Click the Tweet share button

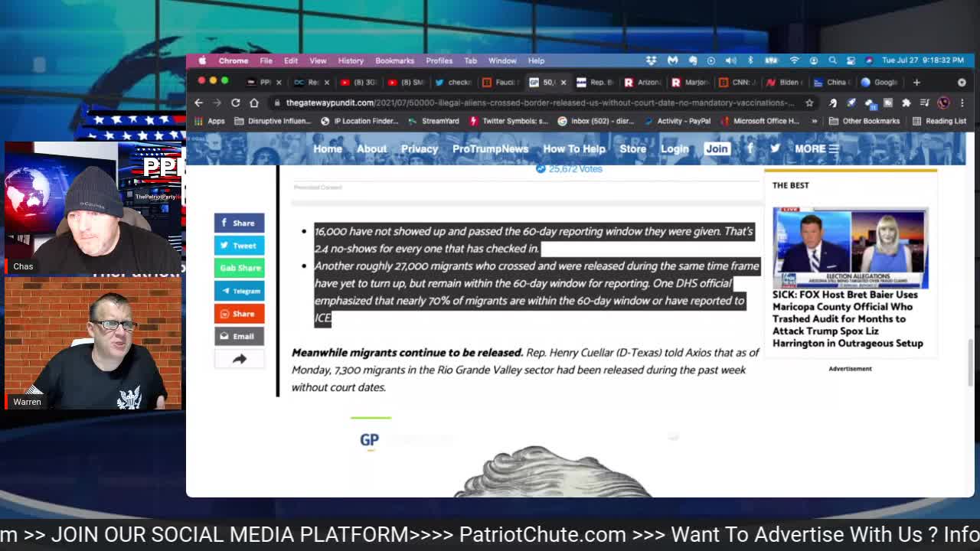239,246
